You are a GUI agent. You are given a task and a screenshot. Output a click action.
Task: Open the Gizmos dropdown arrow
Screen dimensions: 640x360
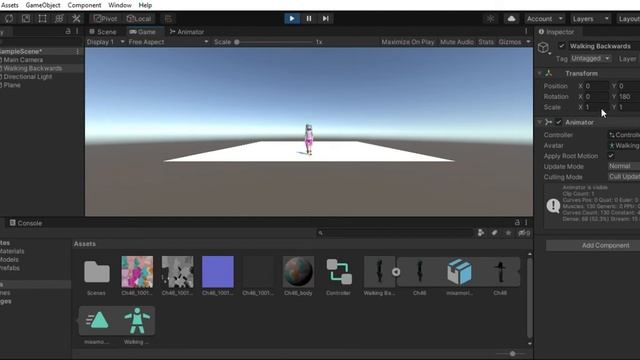pos(528,42)
